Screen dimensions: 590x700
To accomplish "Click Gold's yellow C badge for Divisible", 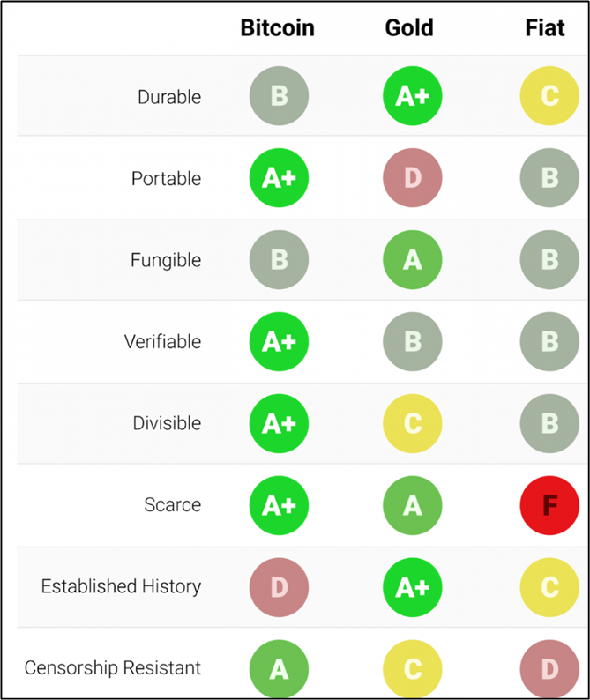I will pyautogui.click(x=412, y=423).
